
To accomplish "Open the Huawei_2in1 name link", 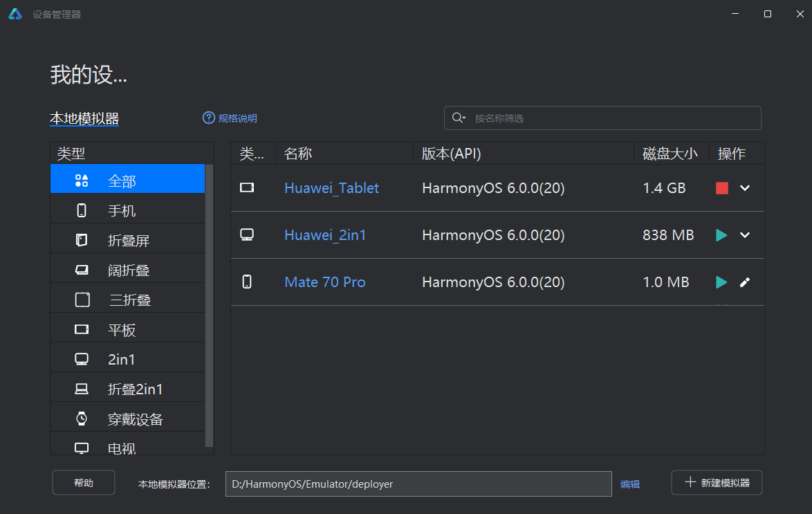I will (325, 235).
